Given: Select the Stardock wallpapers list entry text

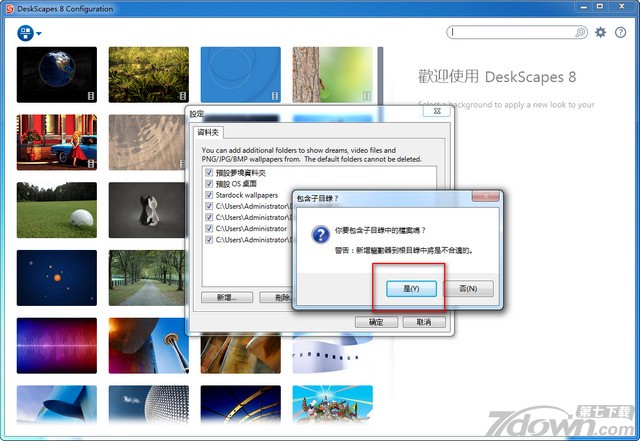Looking at the screenshot, I should pos(247,195).
